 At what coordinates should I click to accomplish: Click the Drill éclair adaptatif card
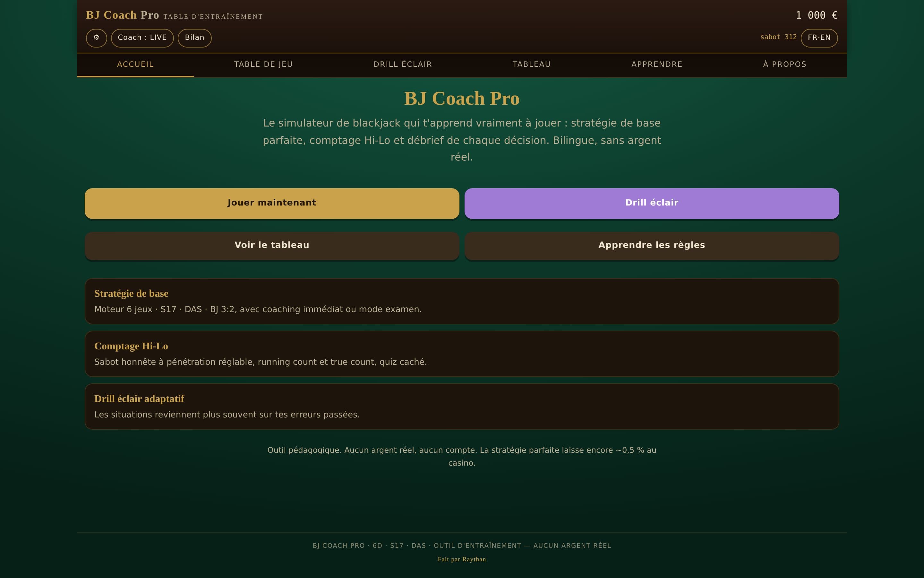462,407
